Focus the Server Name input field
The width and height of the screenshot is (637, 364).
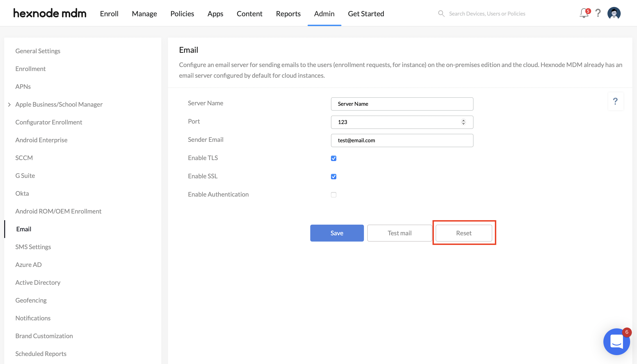click(402, 104)
